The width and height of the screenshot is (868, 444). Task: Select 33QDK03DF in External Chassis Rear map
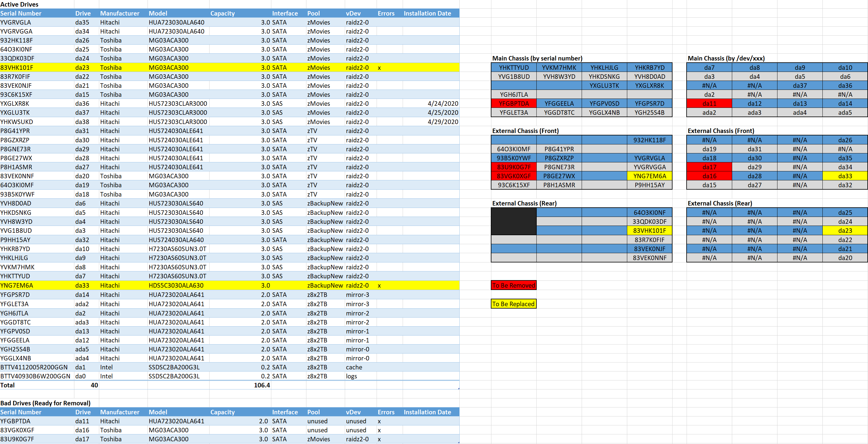click(650, 221)
